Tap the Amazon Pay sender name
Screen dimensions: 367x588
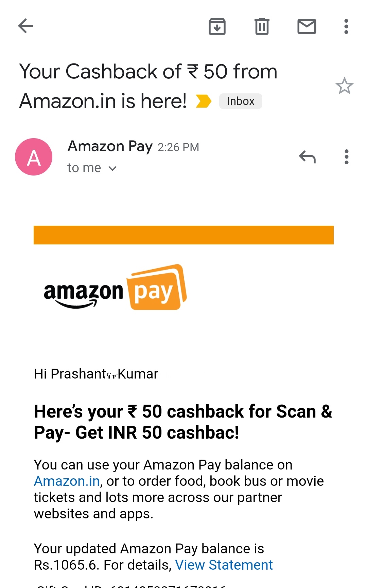click(110, 146)
